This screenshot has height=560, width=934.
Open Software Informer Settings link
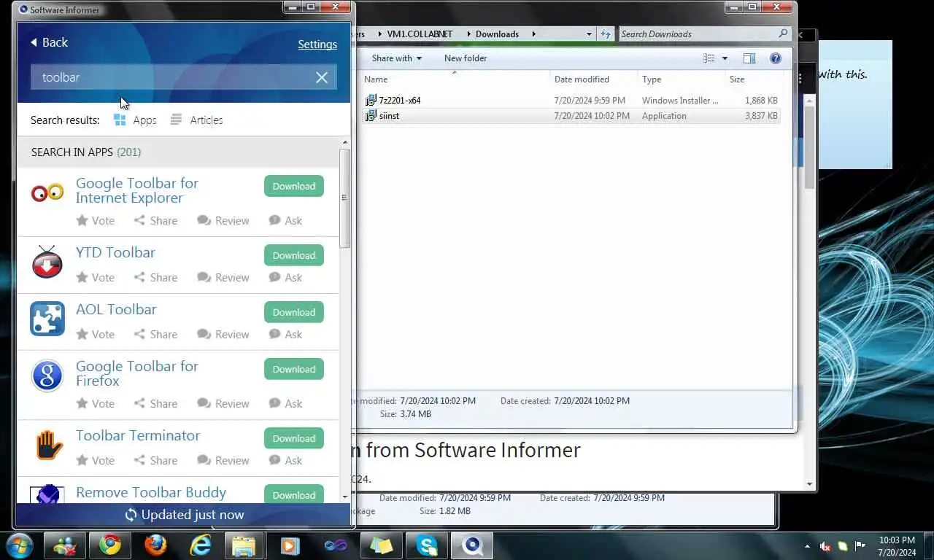pyautogui.click(x=317, y=44)
